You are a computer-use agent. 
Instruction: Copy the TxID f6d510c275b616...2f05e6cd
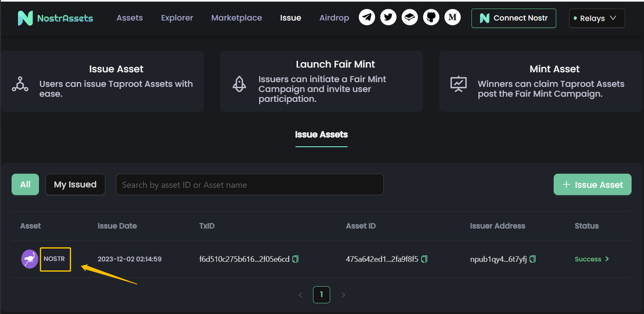(x=296, y=259)
